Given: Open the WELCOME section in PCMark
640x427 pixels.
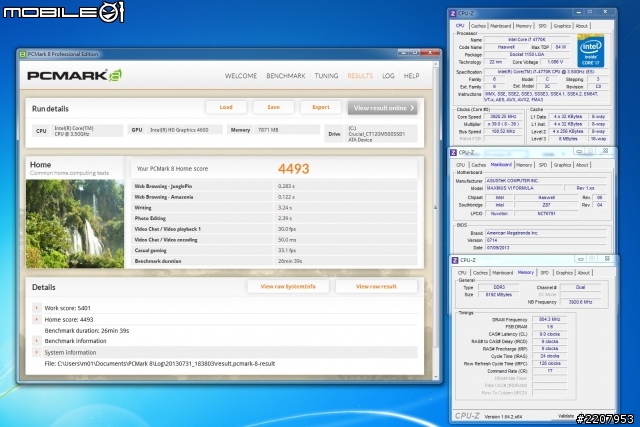Looking at the screenshot, I should click(x=241, y=76).
